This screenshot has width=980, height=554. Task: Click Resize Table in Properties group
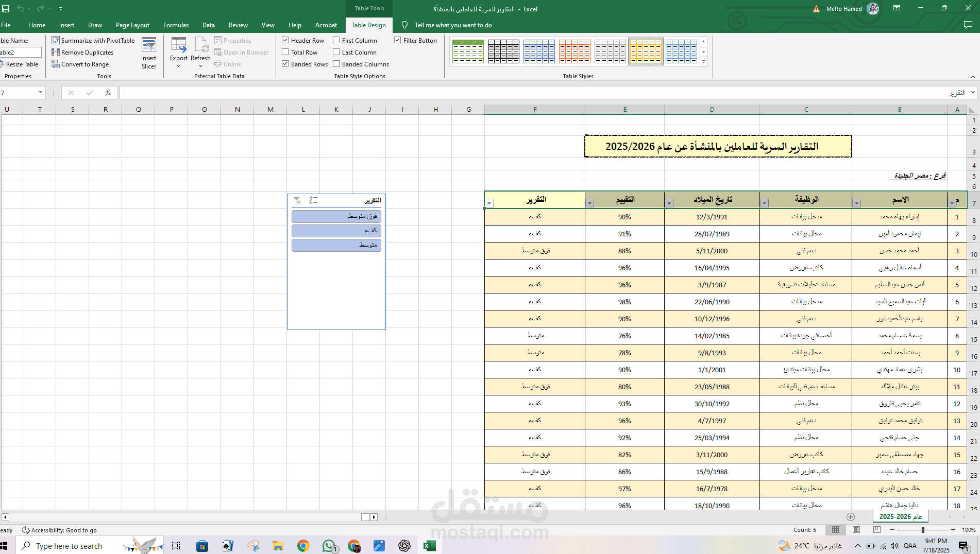20,64
